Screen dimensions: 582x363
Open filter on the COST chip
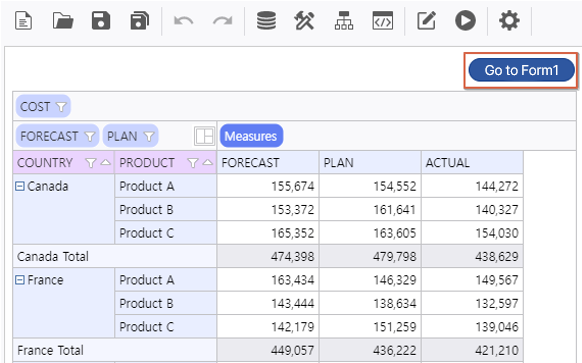[x=61, y=107]
